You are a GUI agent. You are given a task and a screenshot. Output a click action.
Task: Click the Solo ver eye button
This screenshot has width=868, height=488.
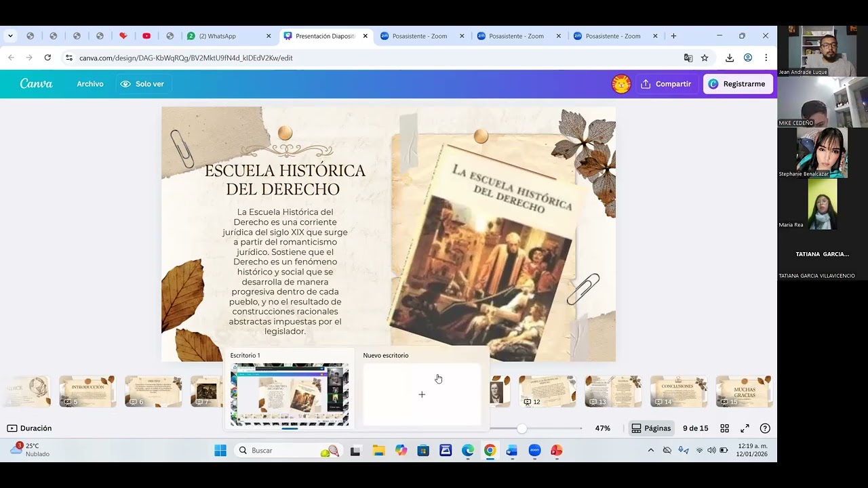tap(142, 84)
